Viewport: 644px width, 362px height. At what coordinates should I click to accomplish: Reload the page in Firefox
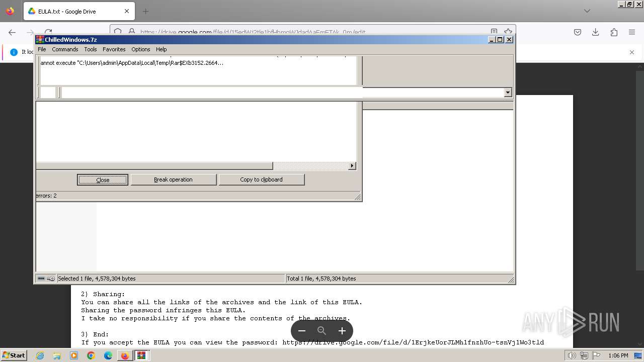(x=48, y=32)
